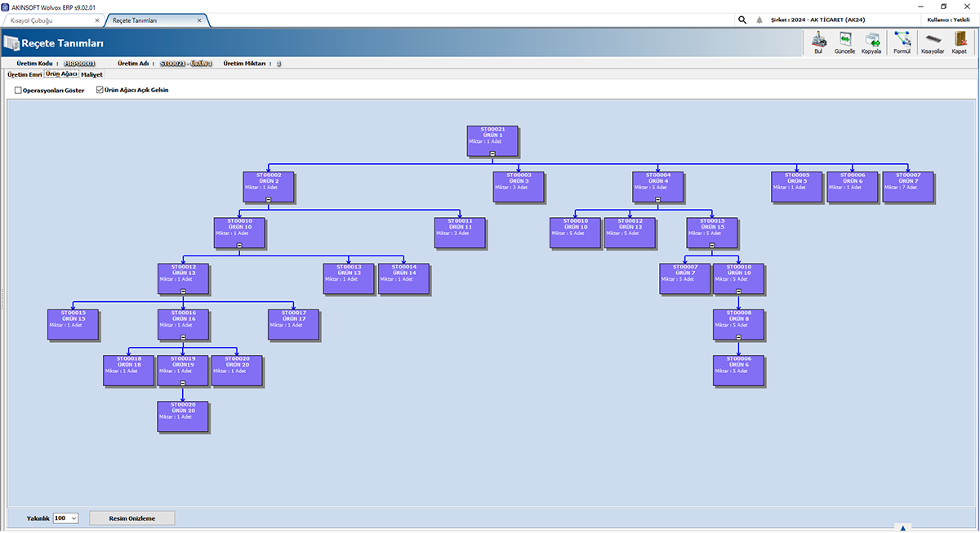Viewport: 980px width, 533px height.
Task: Collapse the ST00002 node using its minus box
Action: coord(269,200)
